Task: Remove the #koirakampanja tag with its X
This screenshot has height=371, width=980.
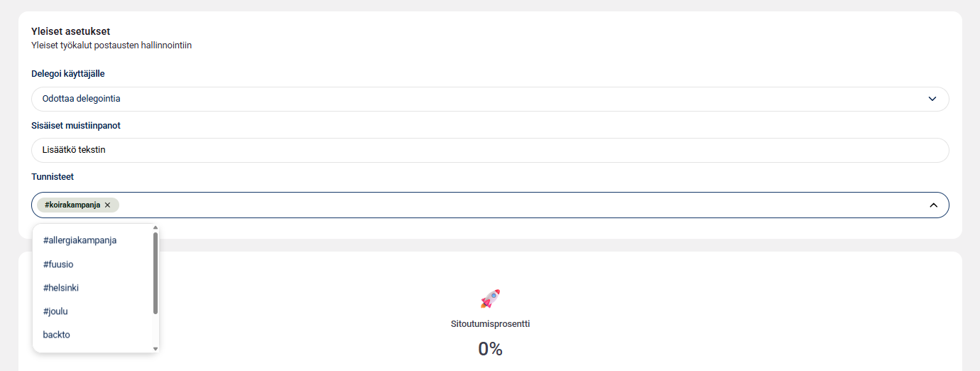Action: coord(107,205)
